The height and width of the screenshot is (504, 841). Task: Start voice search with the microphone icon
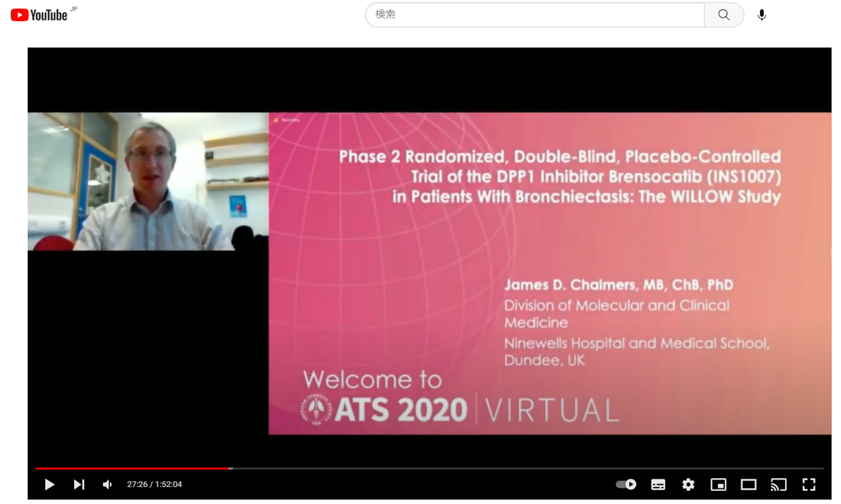point(762,15)
